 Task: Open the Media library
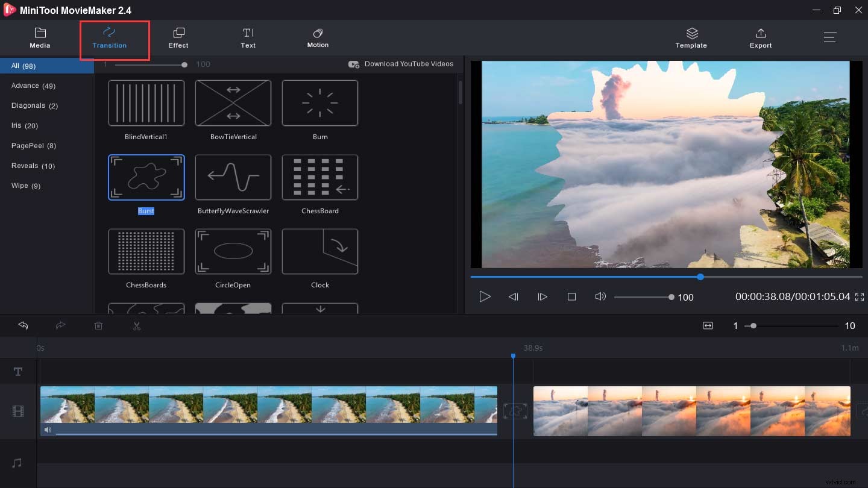click(40, 37)
